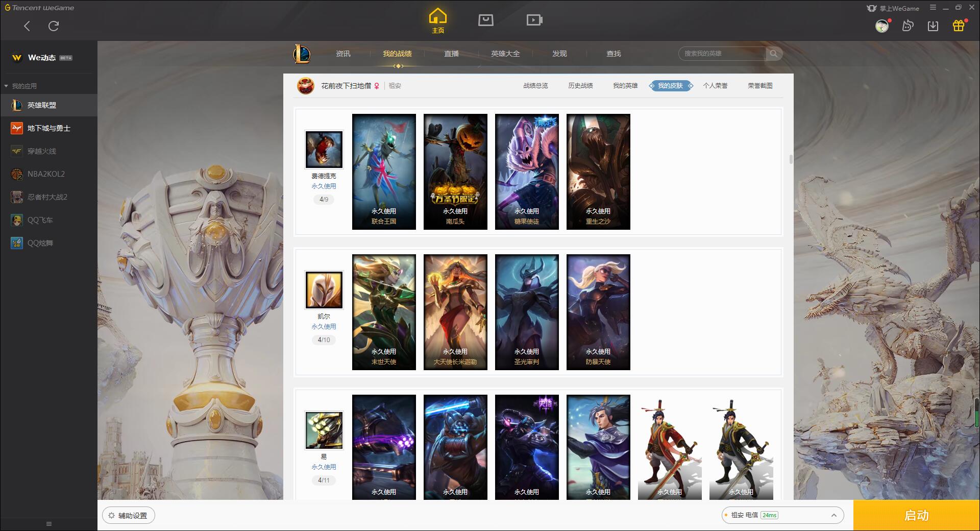Click the 易 champion icon

click(324, 430)
